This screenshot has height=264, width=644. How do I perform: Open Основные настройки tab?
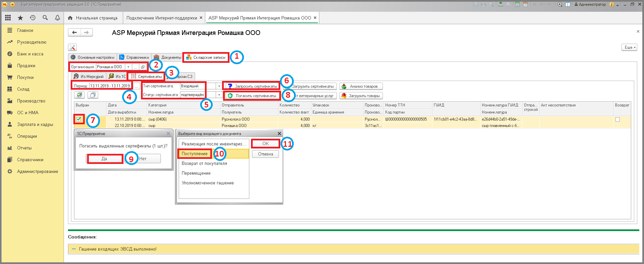coord(93,57)
